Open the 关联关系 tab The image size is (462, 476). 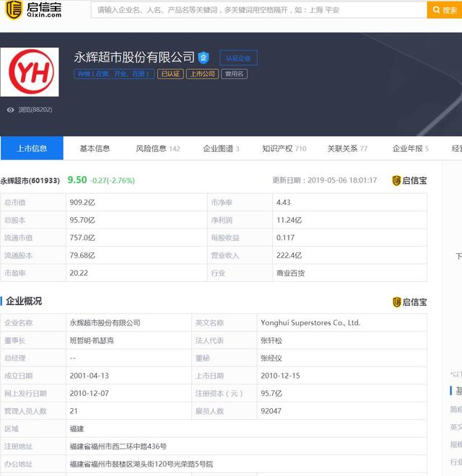pyautogui.click(x=346, y=149)
